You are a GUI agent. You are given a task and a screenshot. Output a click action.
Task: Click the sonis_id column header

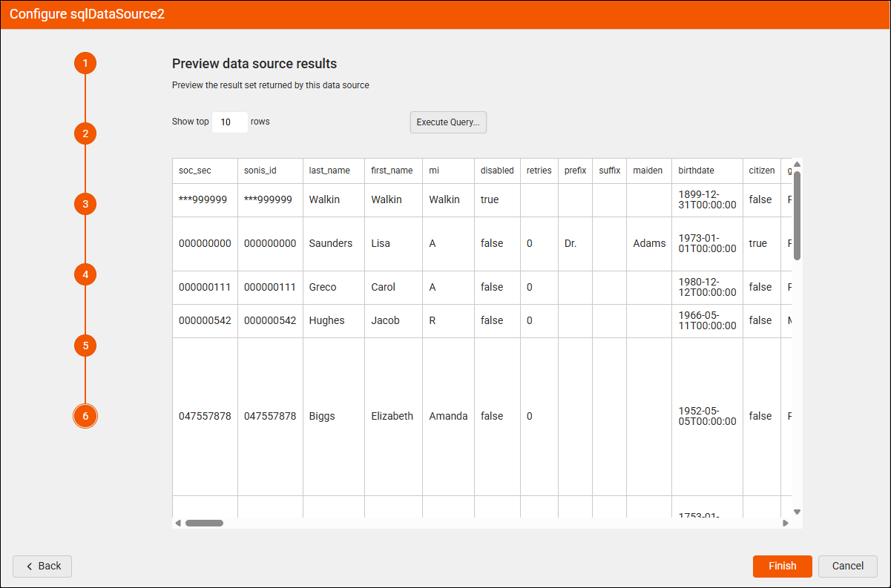tap(271, 171)
